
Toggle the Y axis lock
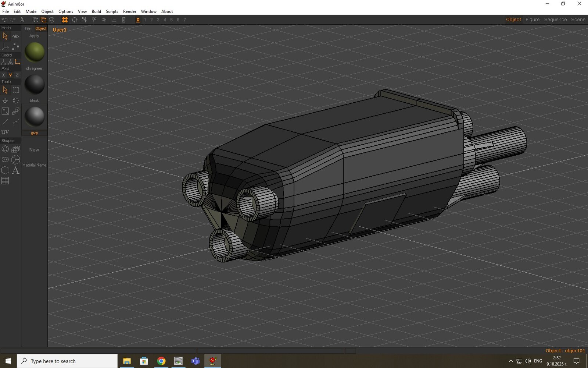pos(10,75)
